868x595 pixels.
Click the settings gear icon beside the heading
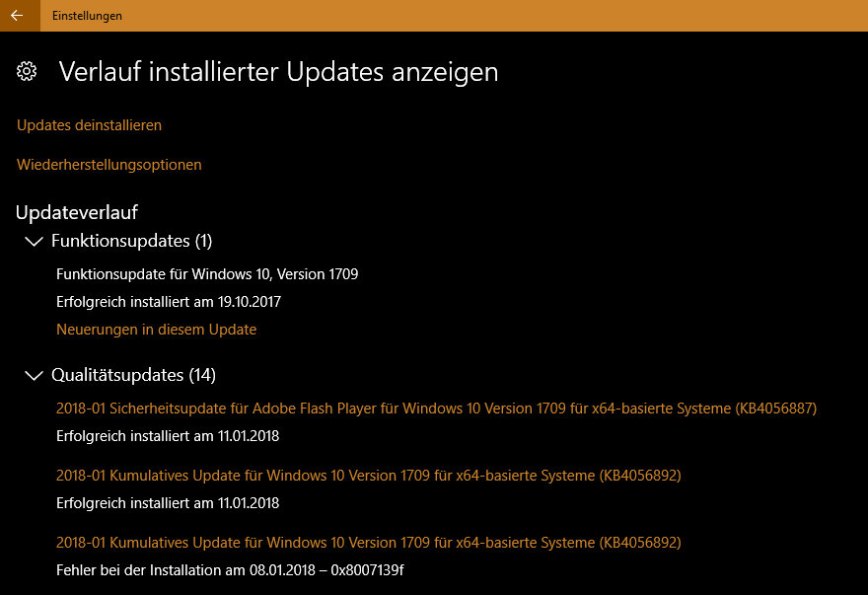(28, 71)
